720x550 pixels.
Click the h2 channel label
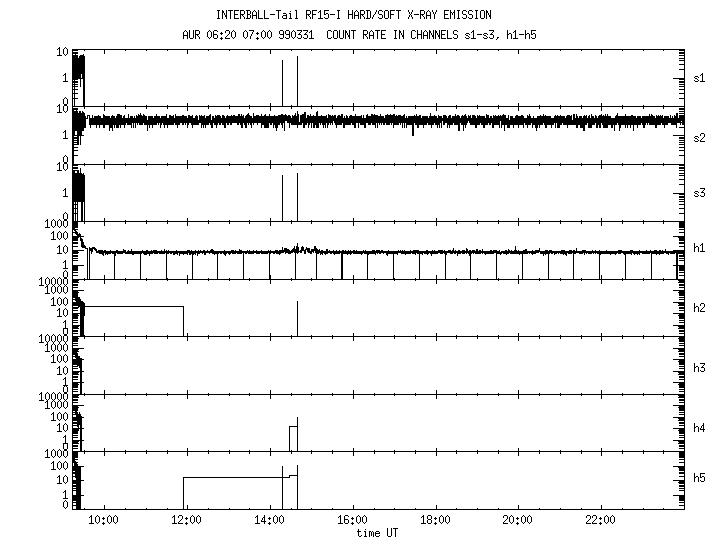pos(700,308)
